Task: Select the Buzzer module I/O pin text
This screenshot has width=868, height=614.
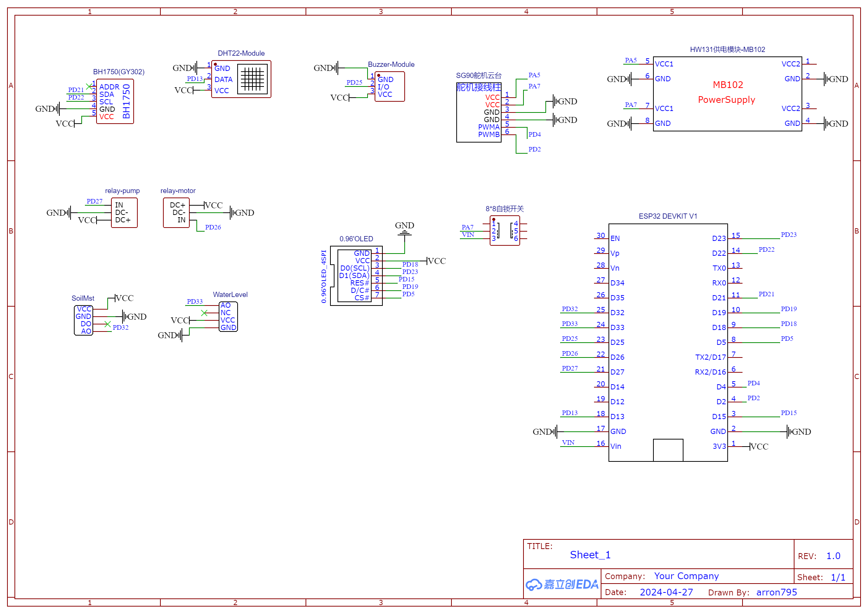Action: pyautogui.click(x=384, y=87)
